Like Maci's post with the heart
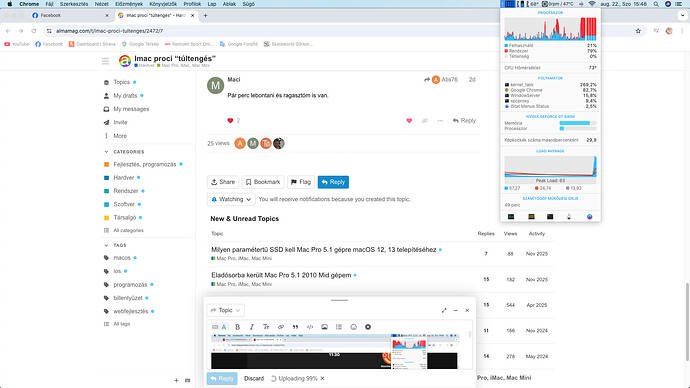The height and width of the screenshot is (388, 690). 409,121
